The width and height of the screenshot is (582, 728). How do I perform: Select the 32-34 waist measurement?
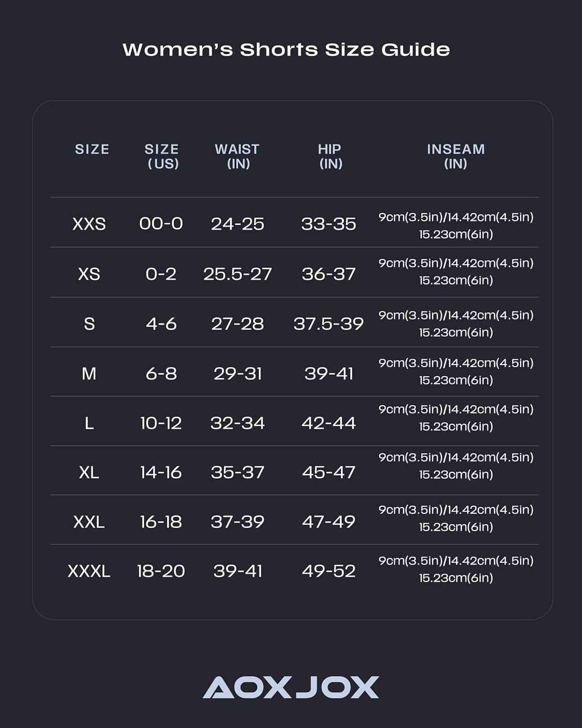[237, 423]
